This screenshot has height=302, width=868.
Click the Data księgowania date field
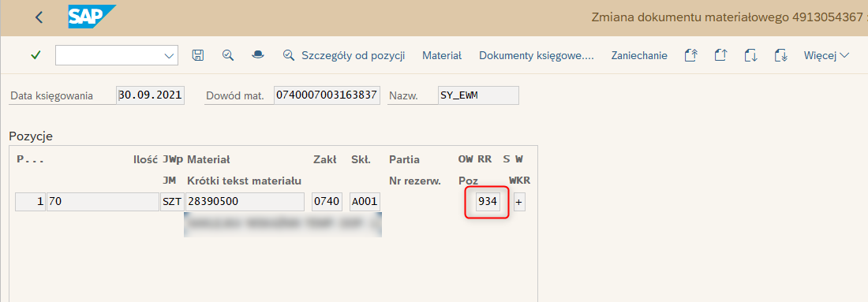pos(151,95)
